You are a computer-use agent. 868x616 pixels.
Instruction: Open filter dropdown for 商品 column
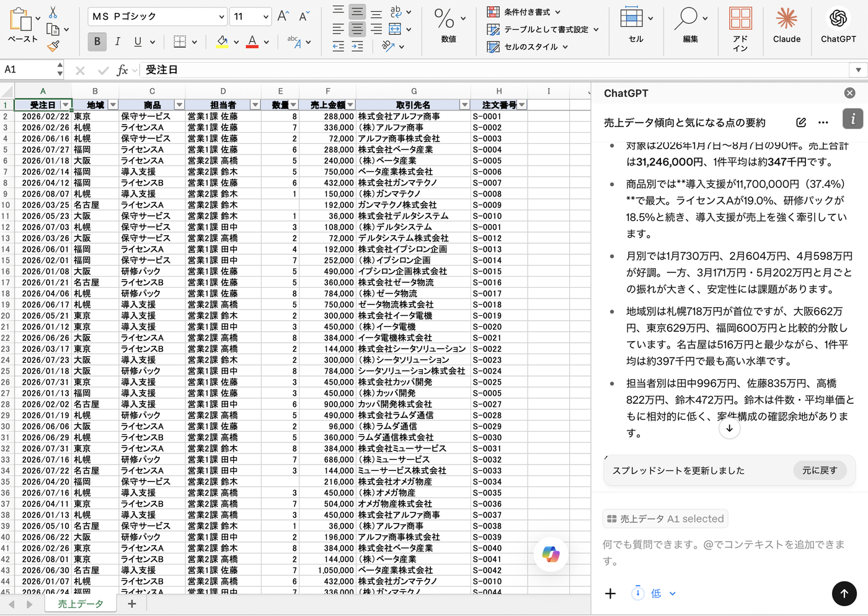click(x=179, y=105)
